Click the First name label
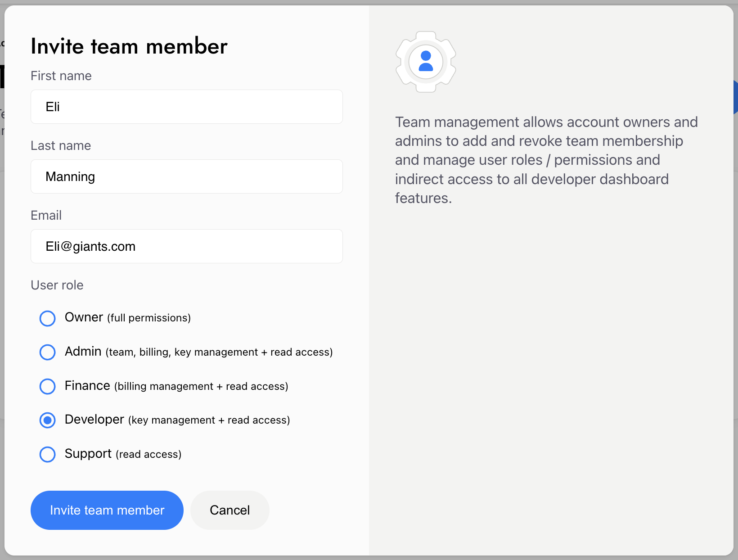 click(61, 76)
